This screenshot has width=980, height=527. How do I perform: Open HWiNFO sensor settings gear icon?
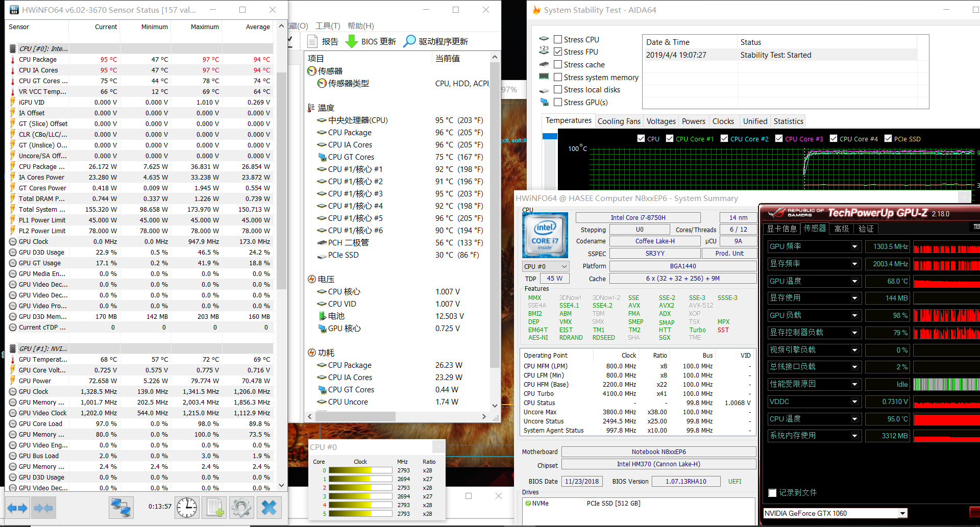pos(241,508)
